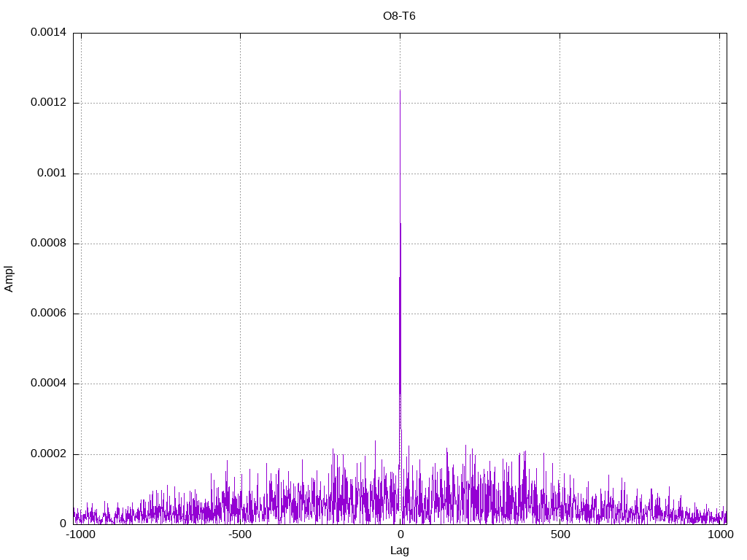Image resolution: width=747 pixels, height=560 pixels.
Task: Click the 1000 x-axis tick label
Action: tap(720, 534)
